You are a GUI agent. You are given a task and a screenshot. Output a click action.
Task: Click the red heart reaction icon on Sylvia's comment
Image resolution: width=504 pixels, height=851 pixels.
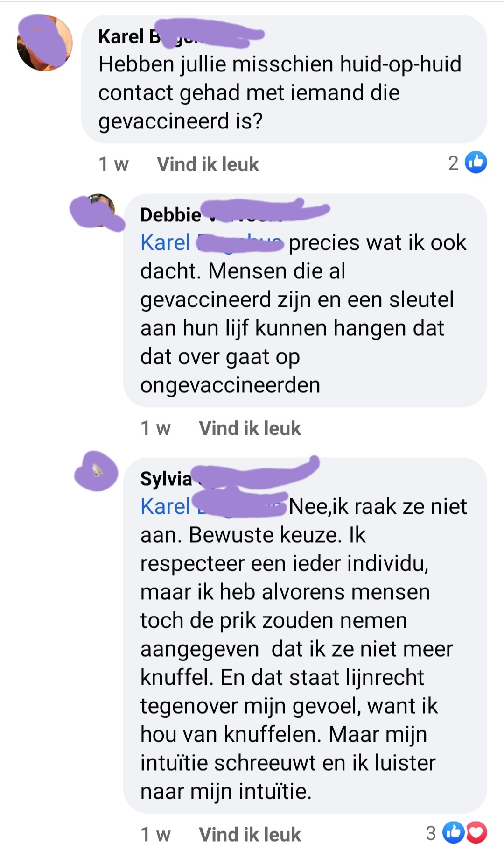pyautogui.click(x=476, y=832)
